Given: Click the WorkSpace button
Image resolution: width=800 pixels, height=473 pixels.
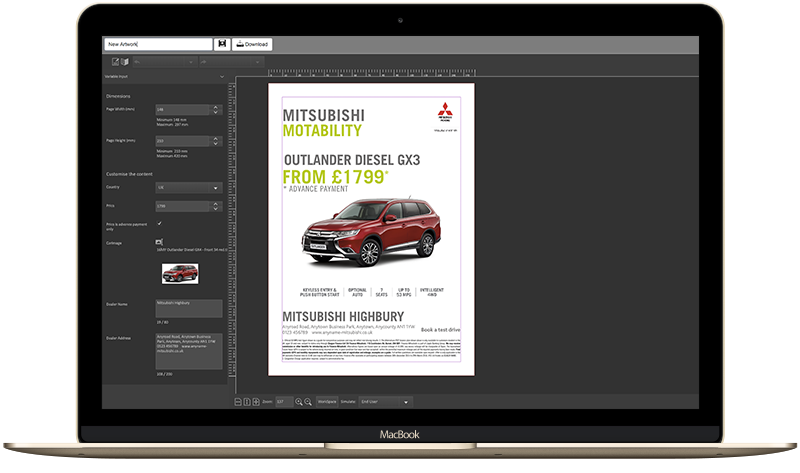Looking at the screenshot, I should pyautogui.click(x=327, y=402).
